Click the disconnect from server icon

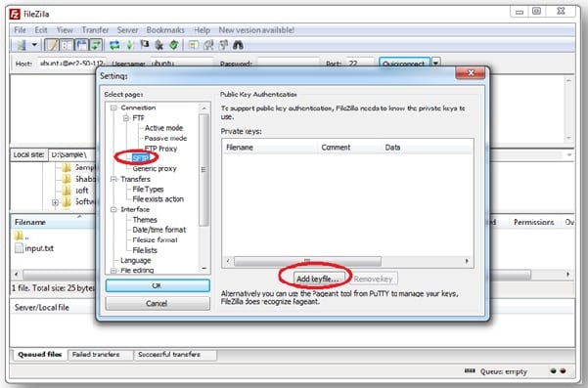pos(159,45)
